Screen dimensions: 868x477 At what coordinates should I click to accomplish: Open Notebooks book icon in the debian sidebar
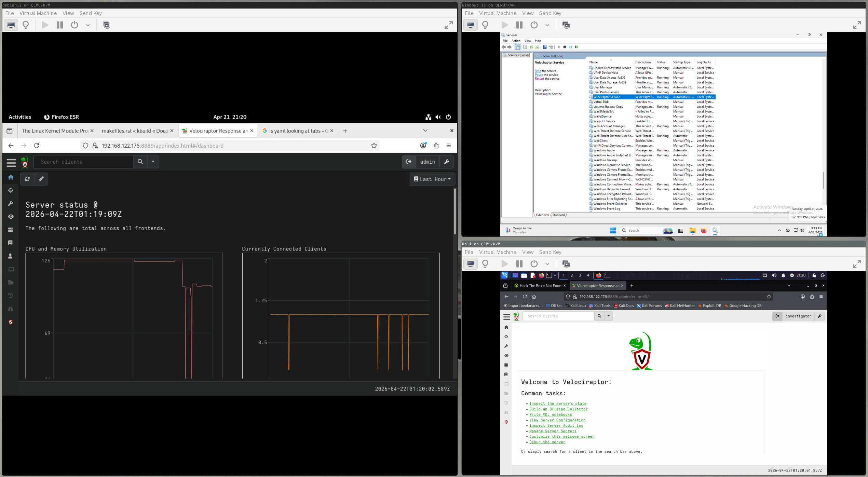click(x=11, y=243)
